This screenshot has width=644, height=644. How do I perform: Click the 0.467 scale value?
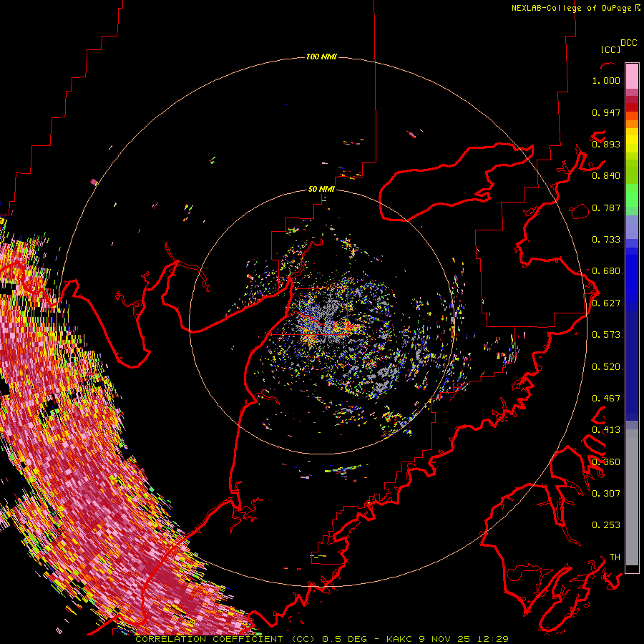coord(606,399)
